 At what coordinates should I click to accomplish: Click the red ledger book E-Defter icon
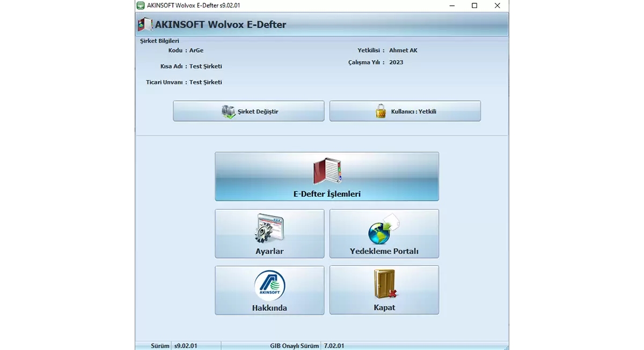pyautogui.click(x=327, y=172)
